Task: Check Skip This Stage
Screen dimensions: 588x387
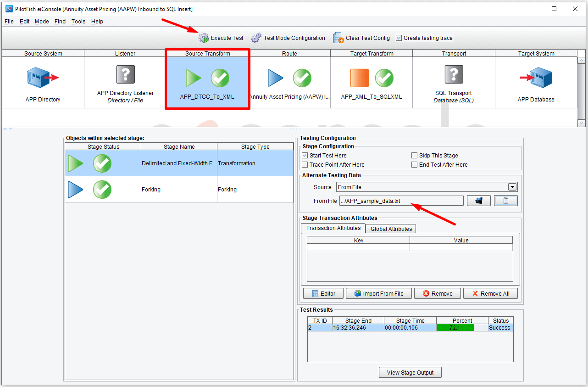Action: (x=415, y=156)
